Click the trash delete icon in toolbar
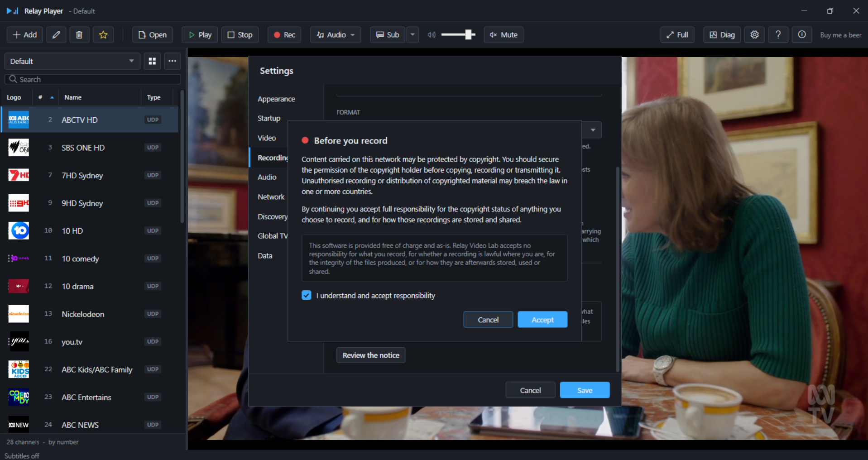 click(79, 35)
